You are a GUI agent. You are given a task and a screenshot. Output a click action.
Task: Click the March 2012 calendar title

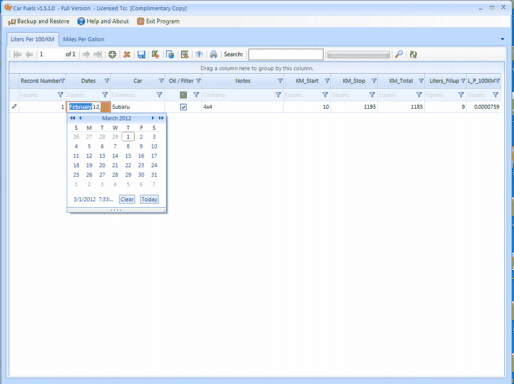click(x=116, y=118)
